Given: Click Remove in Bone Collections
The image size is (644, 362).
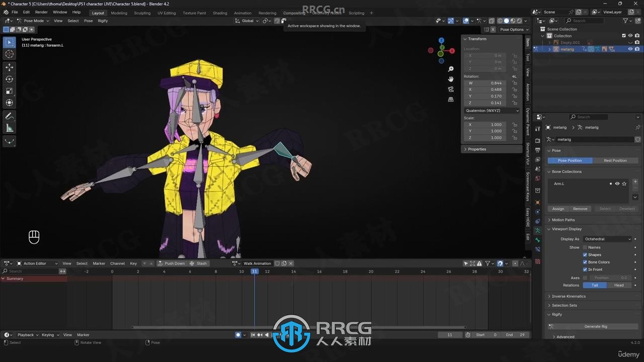Looking at the screenshot, I should tap(580, 209).
